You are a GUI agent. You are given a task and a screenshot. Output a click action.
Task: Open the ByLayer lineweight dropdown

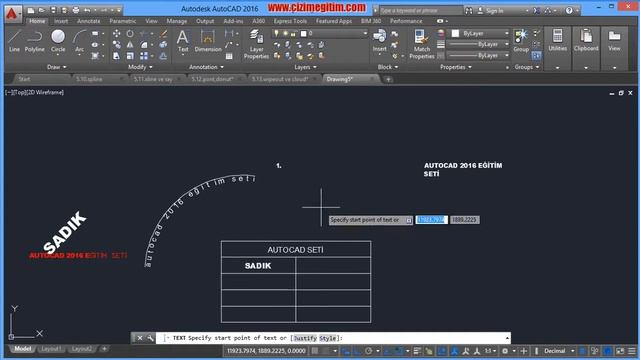507,44
